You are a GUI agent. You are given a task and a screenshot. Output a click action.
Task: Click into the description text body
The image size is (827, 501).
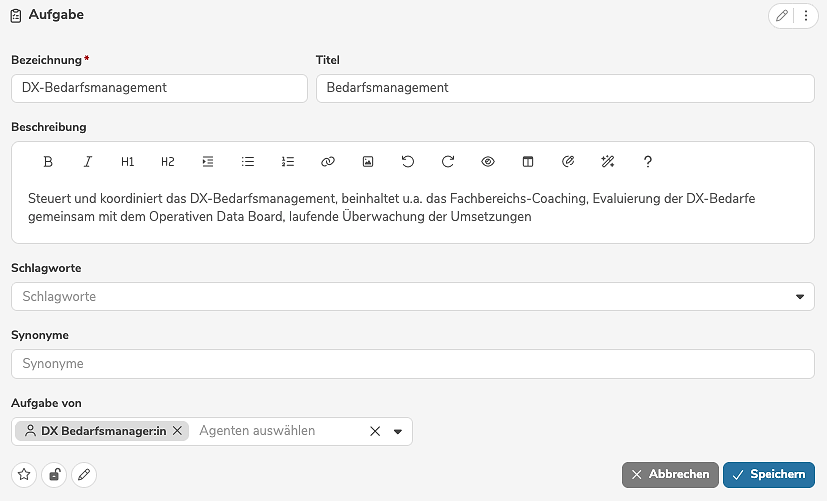pyautogui.click(x=413, y=208)
